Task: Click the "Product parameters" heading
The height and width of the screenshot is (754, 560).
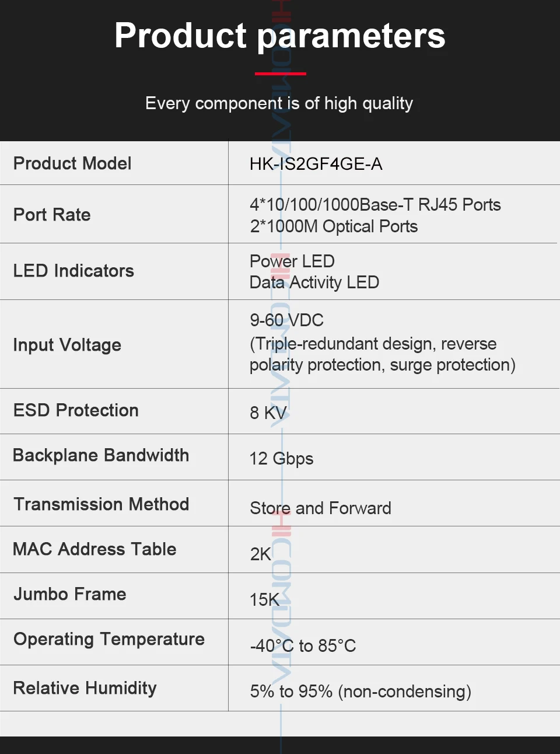Action: click(x=280, y=35)
